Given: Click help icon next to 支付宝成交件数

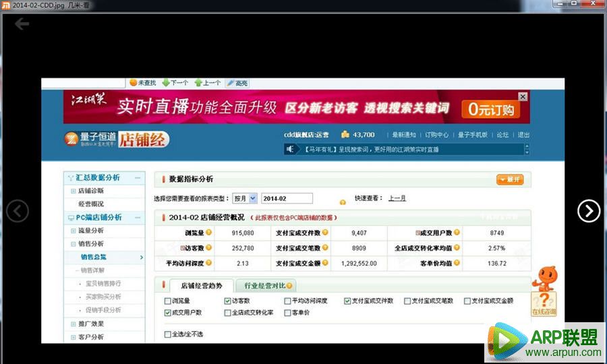Looking at the screenshot, I should point(325,232).
